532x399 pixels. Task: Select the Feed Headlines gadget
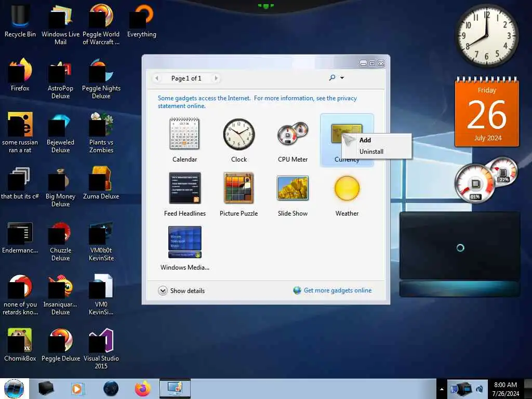pyautogui.click(x=184, y=194)
